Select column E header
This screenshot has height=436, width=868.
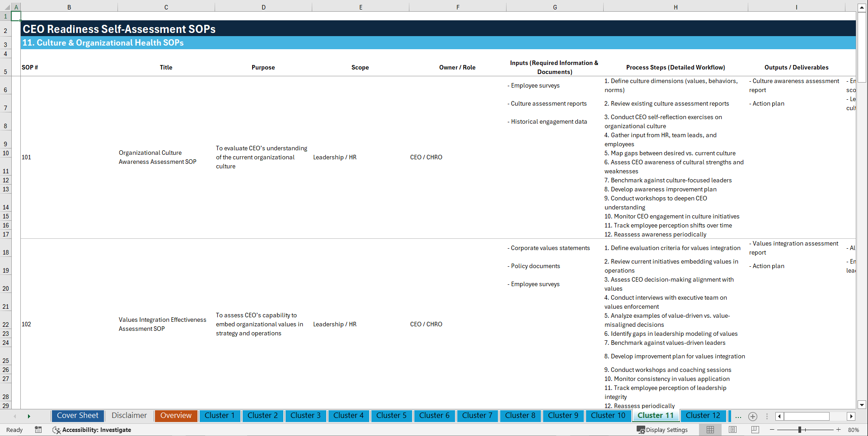(360, 7)
